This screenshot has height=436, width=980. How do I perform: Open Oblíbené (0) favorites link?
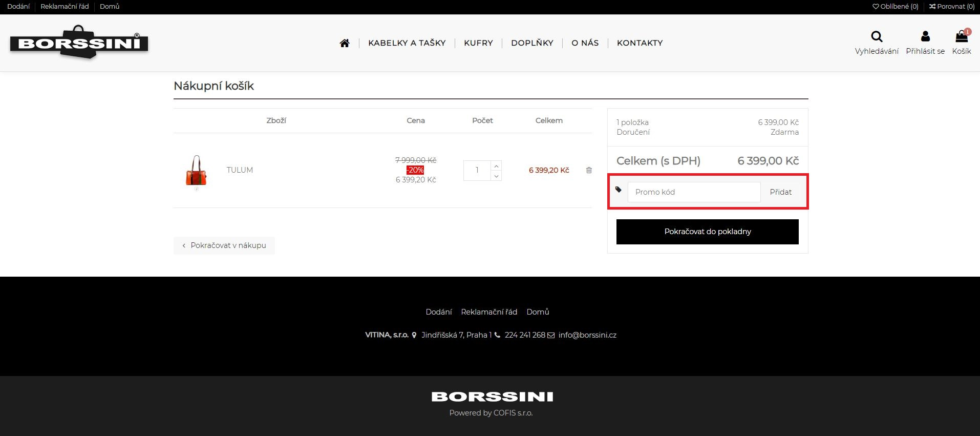(896, 7)
